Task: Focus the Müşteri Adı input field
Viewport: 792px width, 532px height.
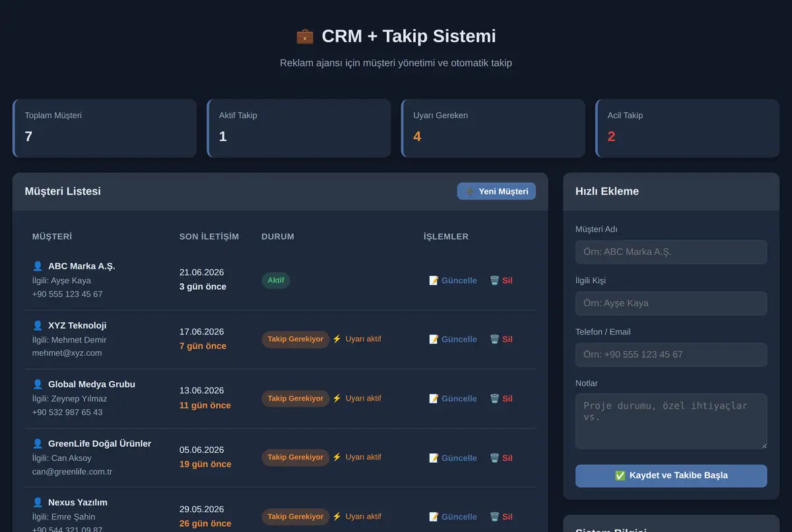Action: coord(671,252)
